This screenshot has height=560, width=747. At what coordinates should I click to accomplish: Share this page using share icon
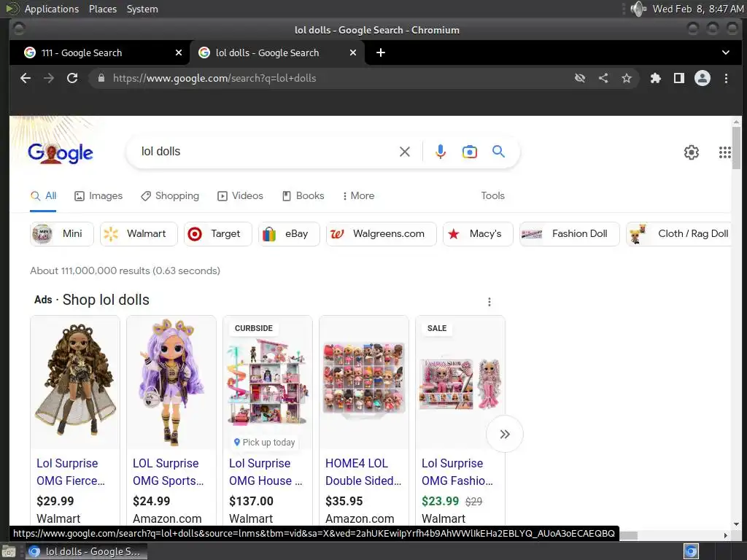(603, 78)
